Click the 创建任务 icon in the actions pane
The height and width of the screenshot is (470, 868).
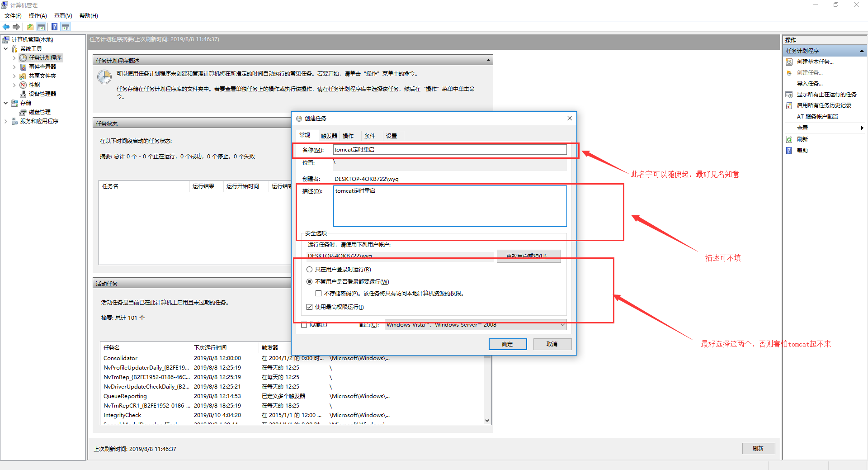click(789, 73)
